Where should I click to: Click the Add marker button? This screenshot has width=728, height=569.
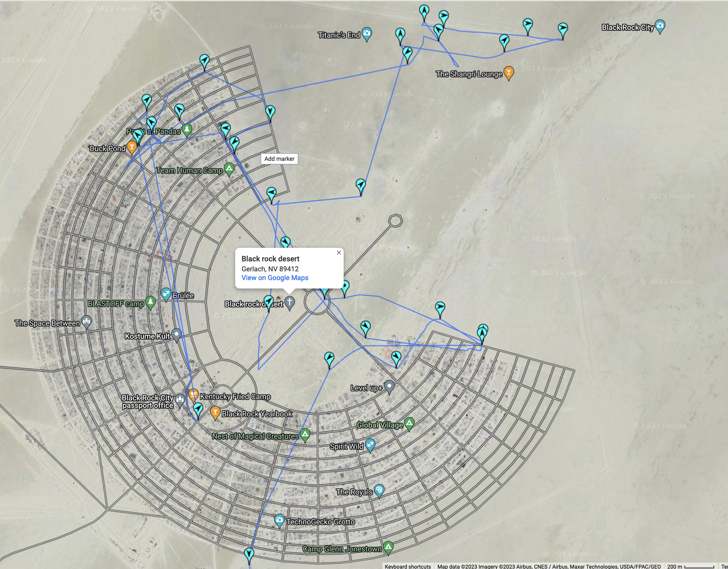[x=279, y=159]
